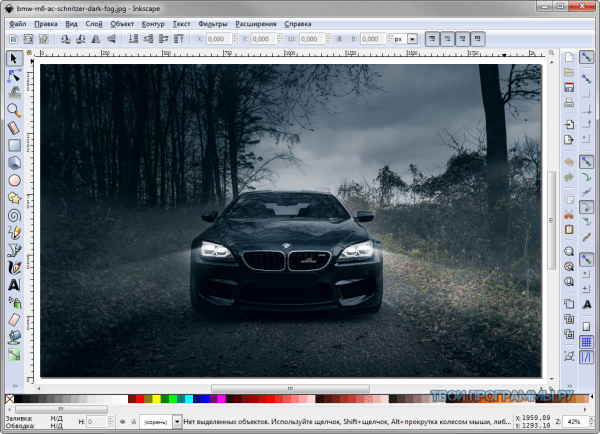
Task: Select the Ellipse circle tool
Action: [14, 180]
